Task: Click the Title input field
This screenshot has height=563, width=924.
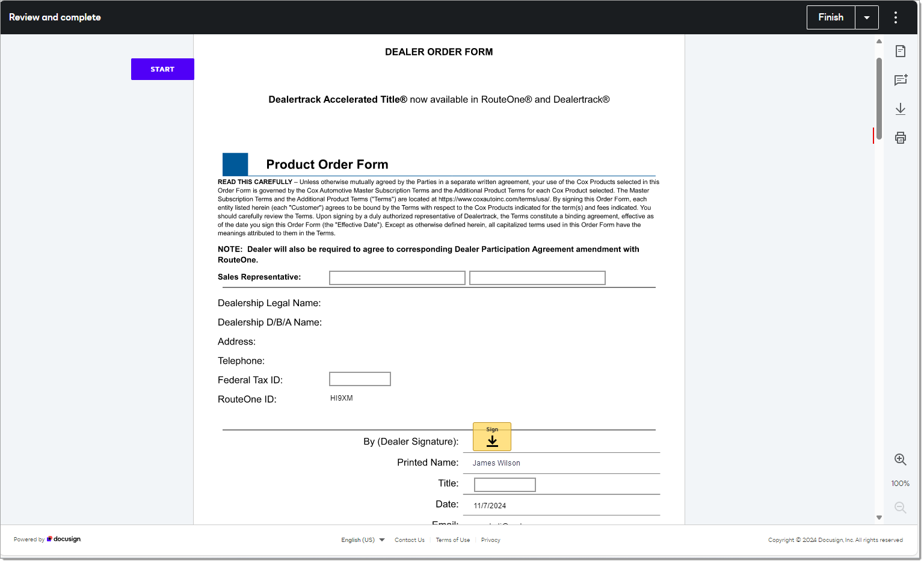Action: tap(505, 485)
